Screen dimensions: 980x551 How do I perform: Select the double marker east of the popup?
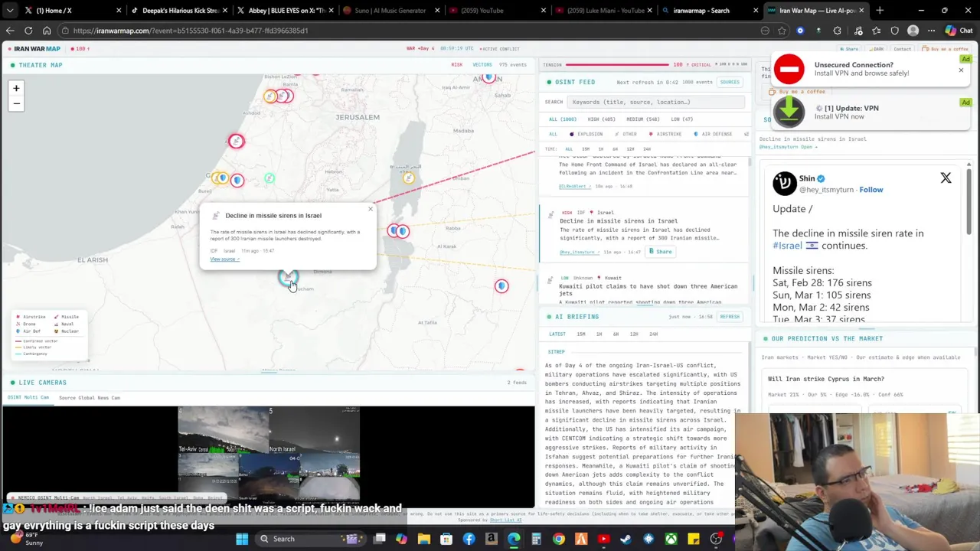point(398,231)
